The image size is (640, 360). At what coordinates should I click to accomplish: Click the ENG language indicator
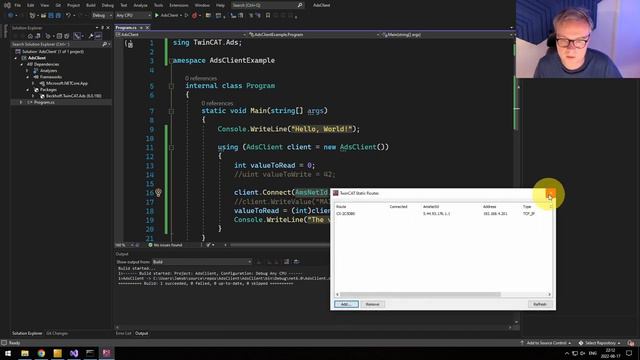pyautogui.click(x=593, y=353)
